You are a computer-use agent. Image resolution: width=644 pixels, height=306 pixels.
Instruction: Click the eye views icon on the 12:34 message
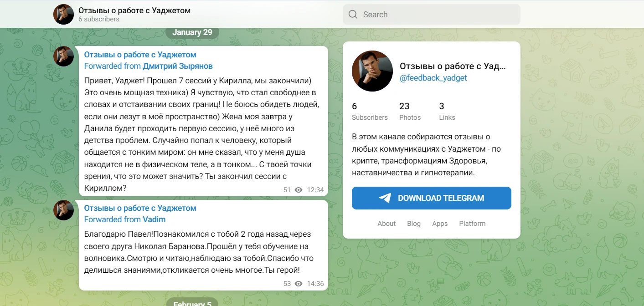click(x=299, y=190)
